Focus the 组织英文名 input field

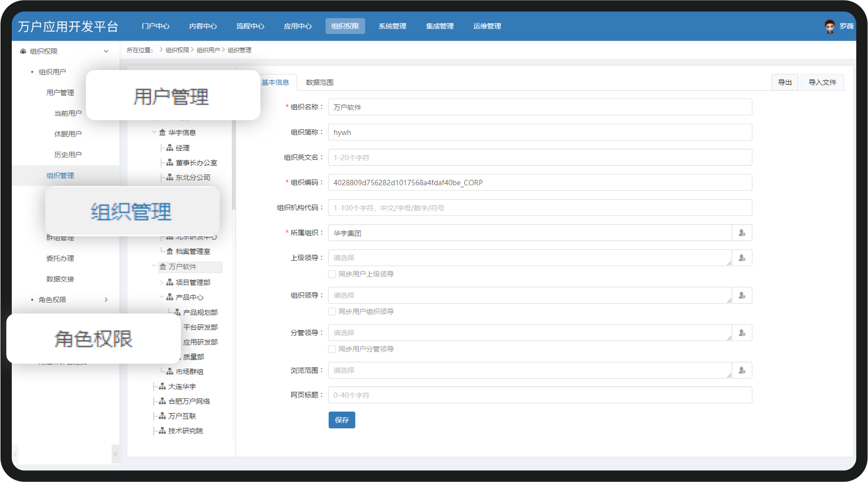540,158
